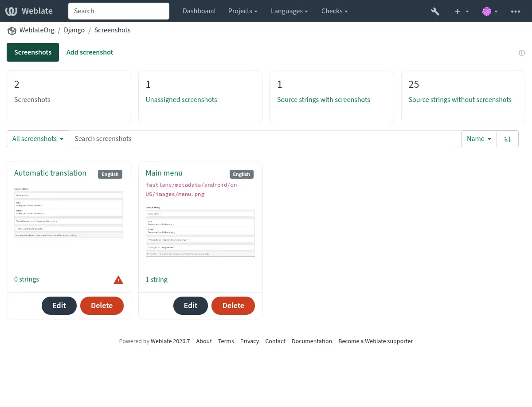This screenshot has height=407, width=532.
Task: Open Automatic translation screenshot title
Action: coord(50,173)
